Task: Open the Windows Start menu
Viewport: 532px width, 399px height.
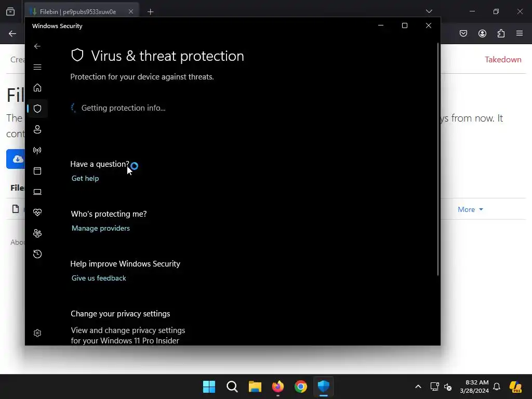Action: pyautogui.click(x=209, y=387)
